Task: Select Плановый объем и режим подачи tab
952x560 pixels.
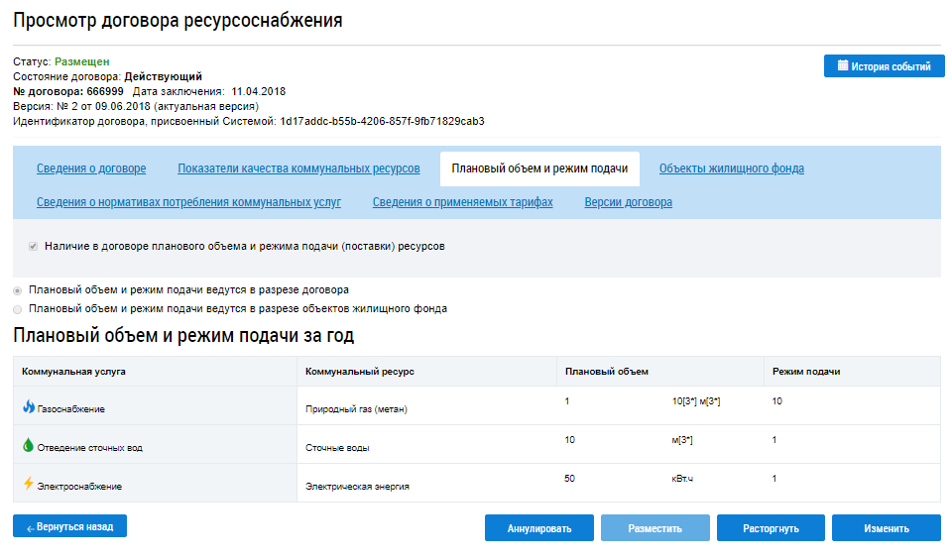Action: pyautogui.click(x=539, y=168)
